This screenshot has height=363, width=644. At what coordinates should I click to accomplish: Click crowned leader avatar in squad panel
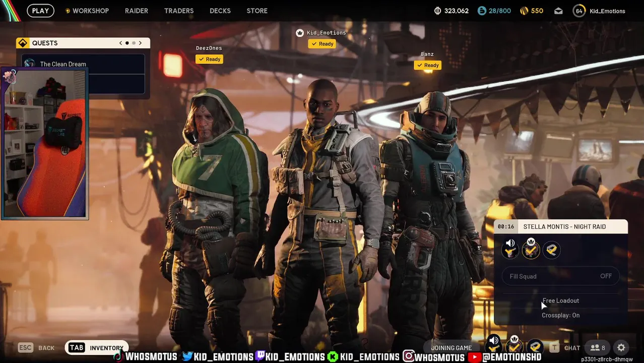531,249
